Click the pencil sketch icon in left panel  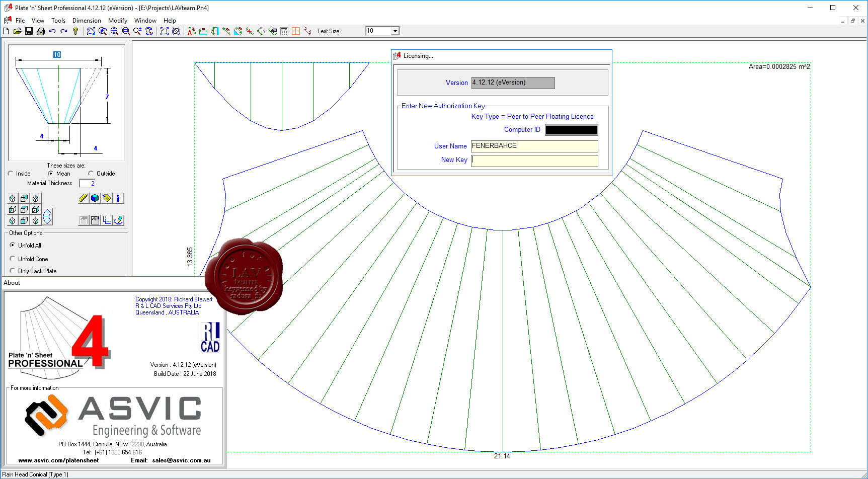click(119, 220)
